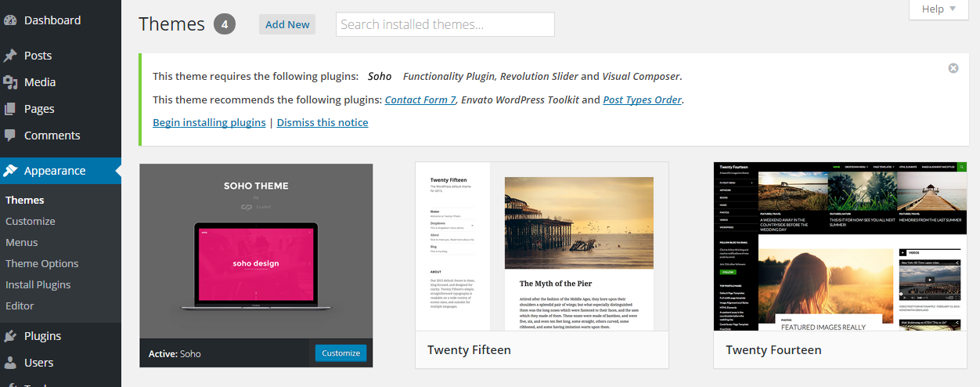Click the Appearance paintbrush icon
Viewport: 980px width, 387px height.
[x=10, y=171]
